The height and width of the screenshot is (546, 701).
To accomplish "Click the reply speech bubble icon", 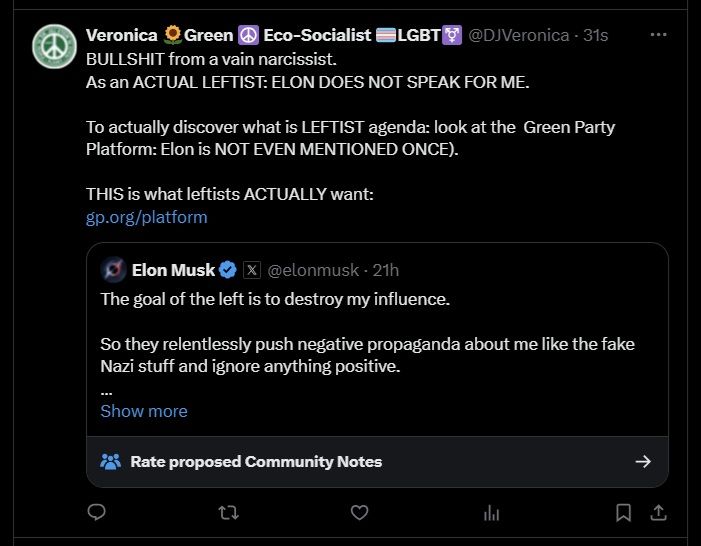I will [x=96, y=512].
